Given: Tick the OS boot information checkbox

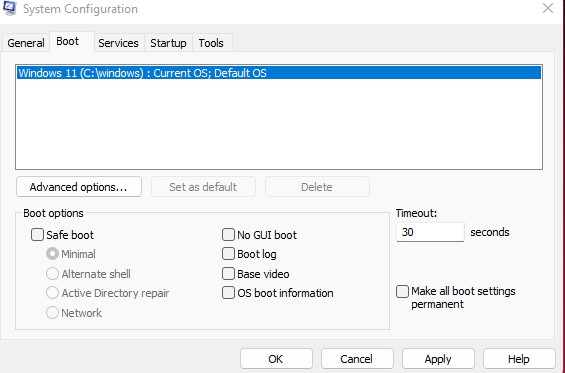Looking at the screenshot, I should (x=228, y=293).
